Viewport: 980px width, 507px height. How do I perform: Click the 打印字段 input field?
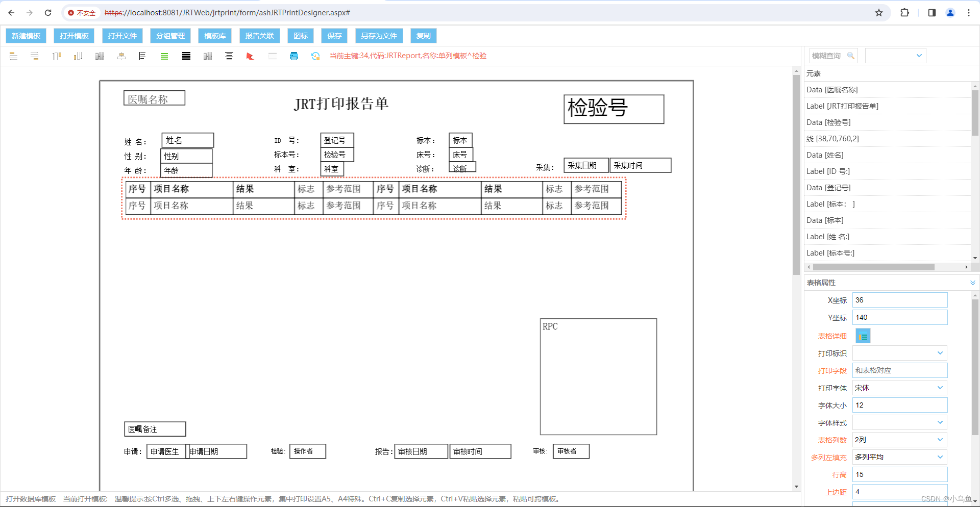click(x=900, y=370)
